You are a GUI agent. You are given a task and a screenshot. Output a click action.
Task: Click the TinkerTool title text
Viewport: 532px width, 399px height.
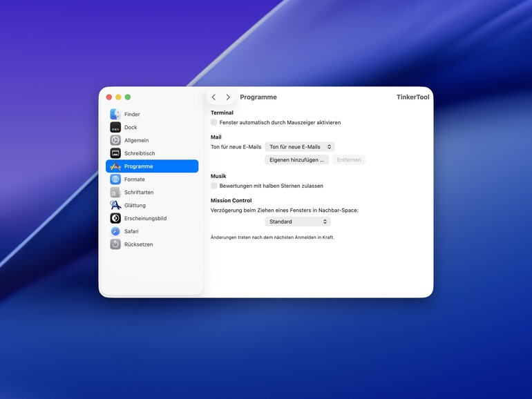coord(412,97)
